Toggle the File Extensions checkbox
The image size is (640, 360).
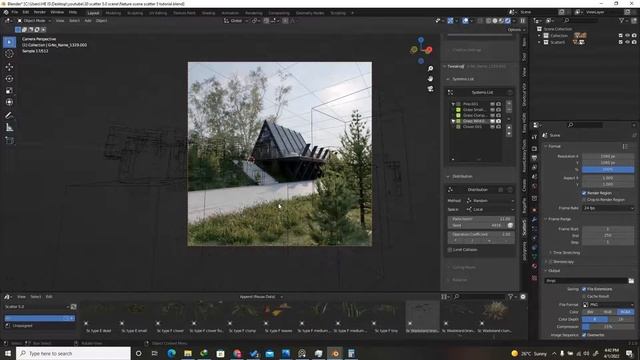(x=584, y=289)
